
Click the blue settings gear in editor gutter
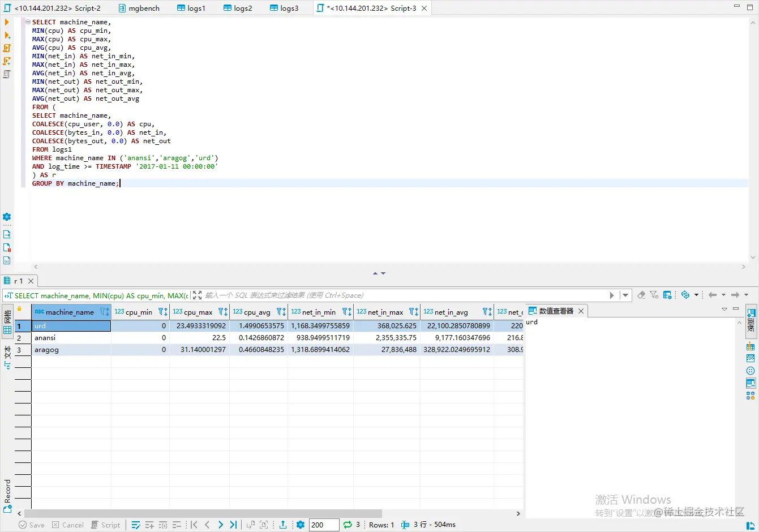(x=7, y=217)
